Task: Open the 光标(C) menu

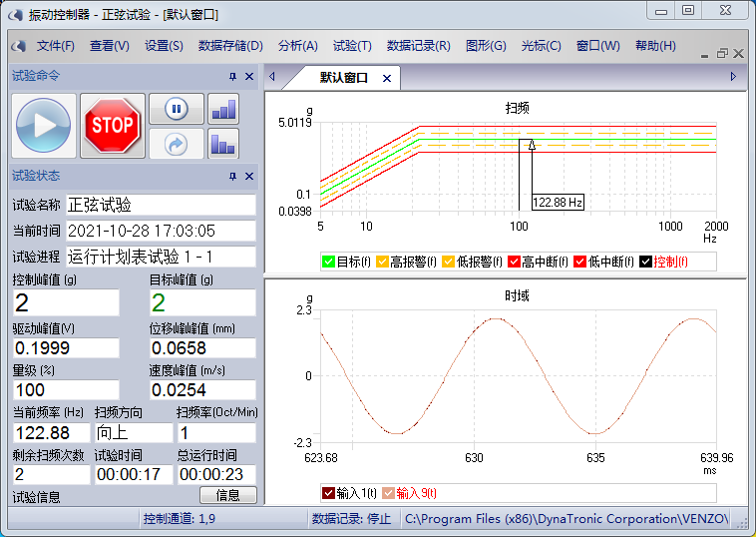Action: tap(541, 46)
